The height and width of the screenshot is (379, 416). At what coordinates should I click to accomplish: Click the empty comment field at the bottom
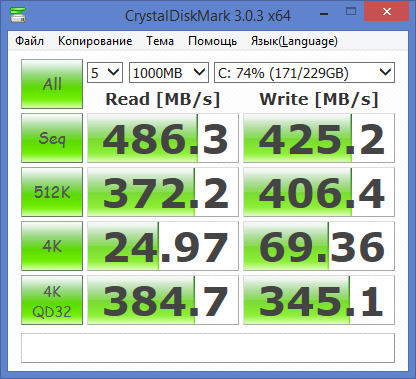[208, 348]
